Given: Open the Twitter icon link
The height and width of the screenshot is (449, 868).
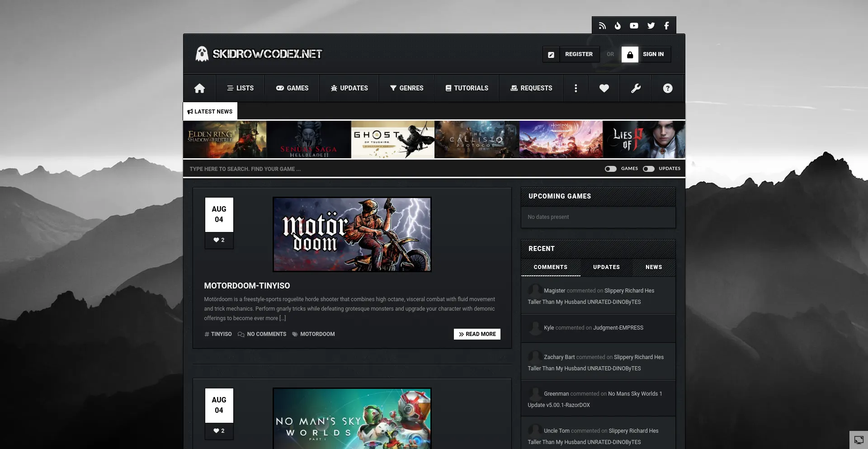Looking at the screenshot, I should 651,26.
